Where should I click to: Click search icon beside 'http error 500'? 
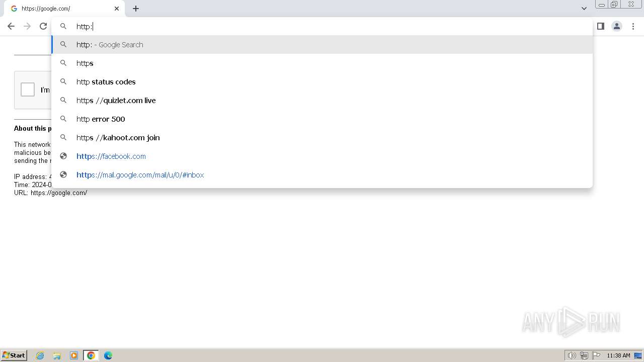[63, 119]
